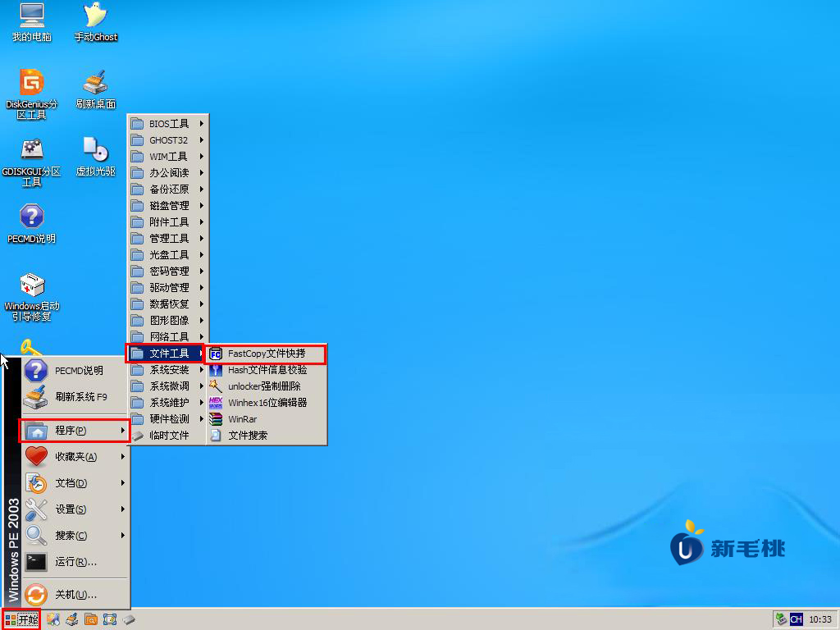Screen dimensions: 840x630
Task: Expand 设置(S) in the start menu
Action: [75, 509]
